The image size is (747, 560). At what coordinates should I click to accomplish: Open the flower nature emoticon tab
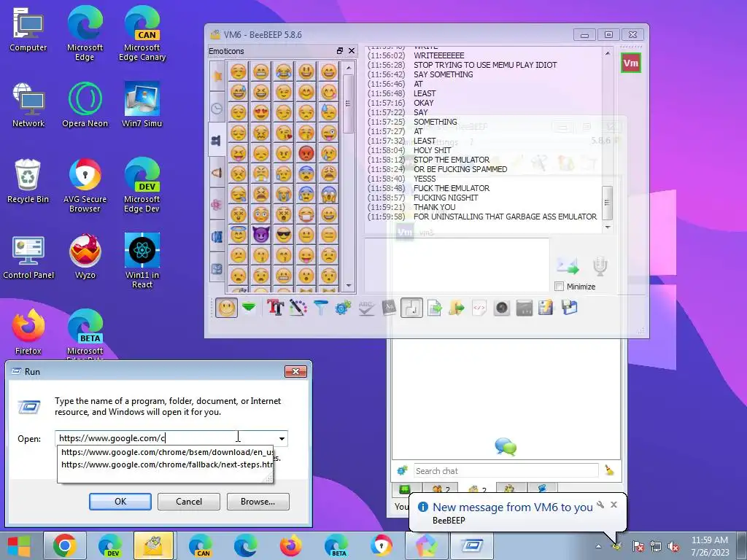click(x=217, y=205)
